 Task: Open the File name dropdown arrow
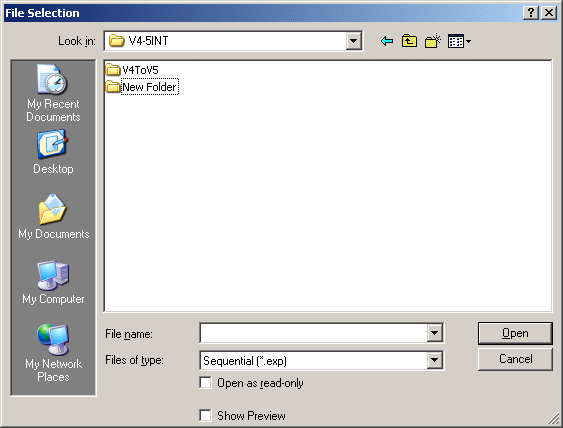[434, 333]
